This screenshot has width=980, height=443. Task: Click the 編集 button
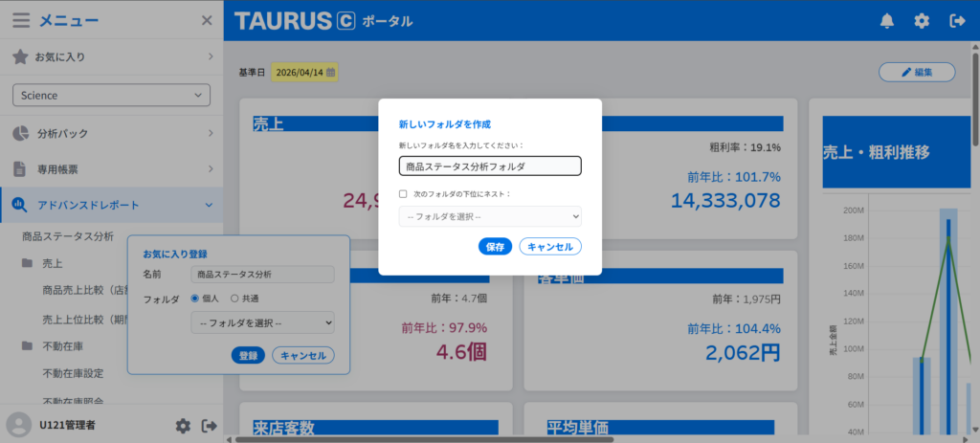(917, 73)
